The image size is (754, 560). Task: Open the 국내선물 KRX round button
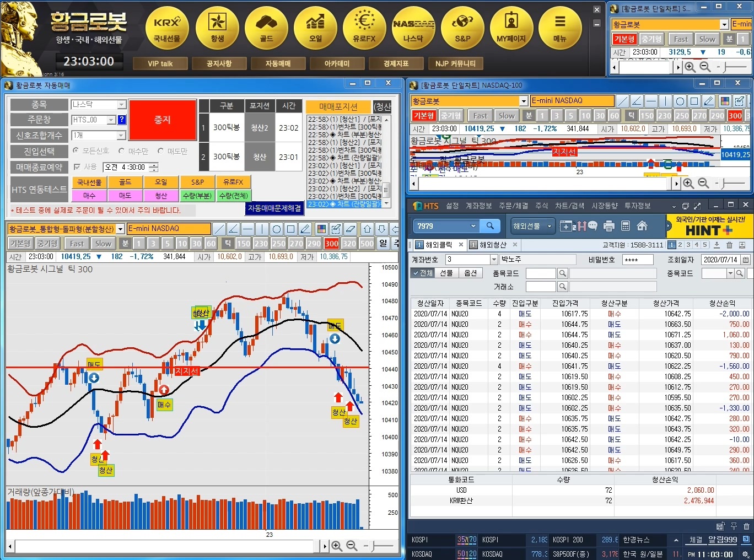click(167, 28)
